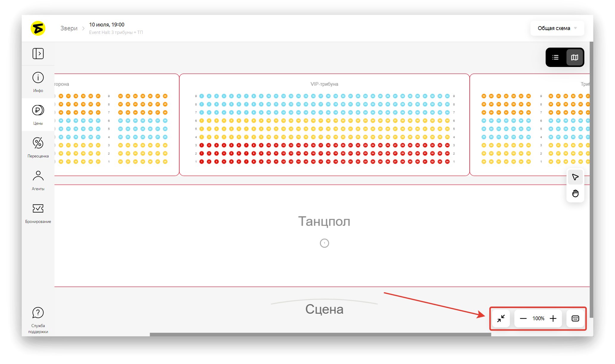615x364 pixels.
Task: Select the arrow pointer tool
Action: [x=575, y=177]
